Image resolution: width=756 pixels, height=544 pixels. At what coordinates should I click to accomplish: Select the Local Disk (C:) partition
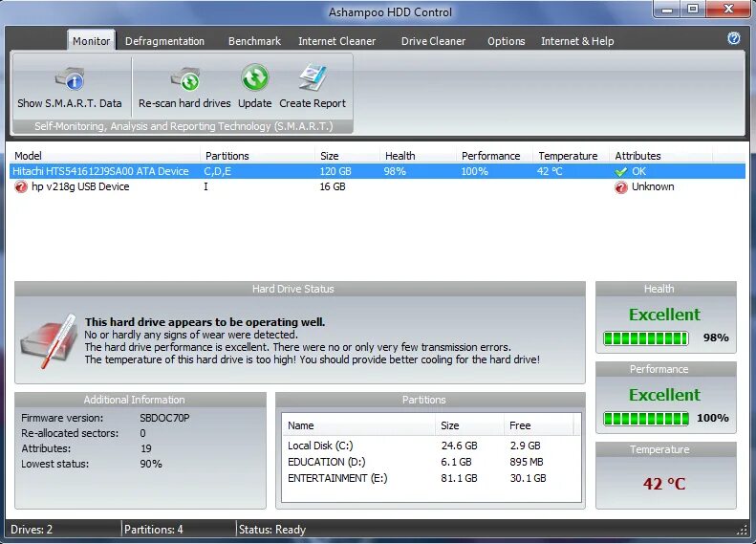431,446
